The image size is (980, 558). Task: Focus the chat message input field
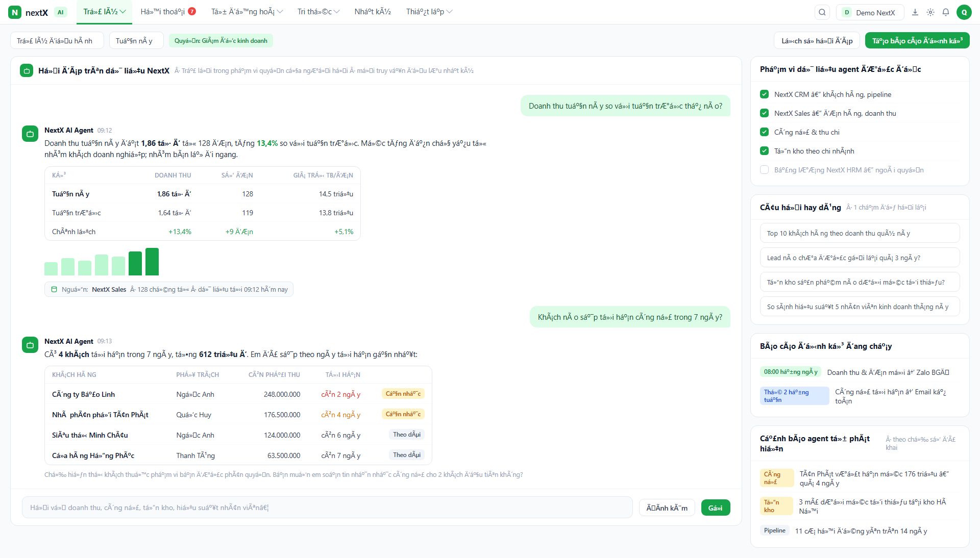click(327, 508)
